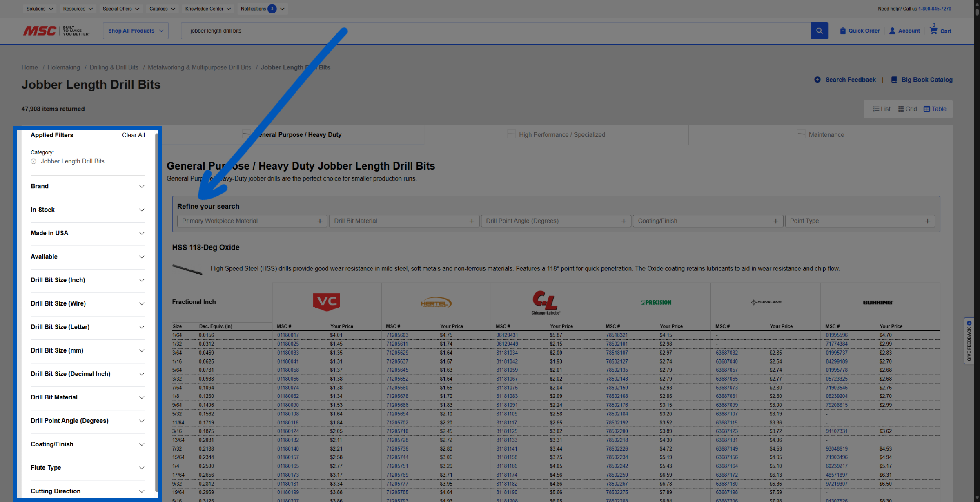The image size is (980, 502).
Task: Switch to Table view
Action: pos(935,109)
